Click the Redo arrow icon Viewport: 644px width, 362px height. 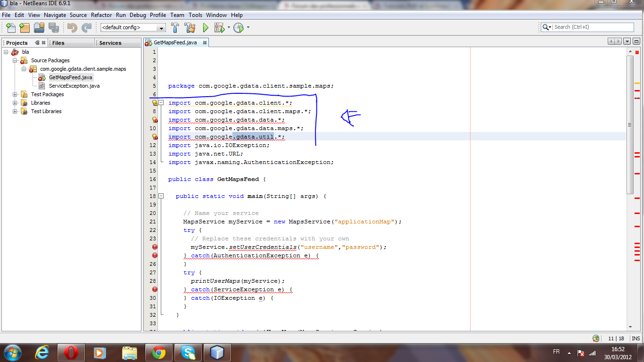coord(86,28)
